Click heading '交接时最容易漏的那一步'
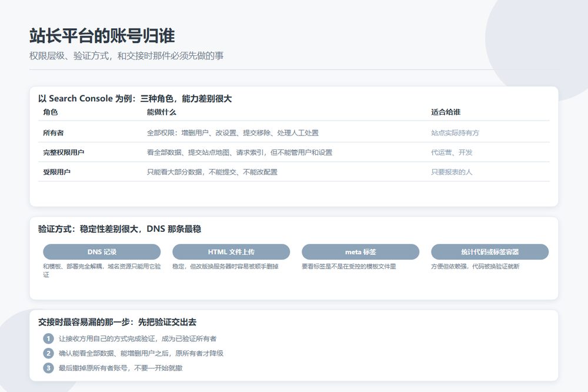 click(117, 322)
